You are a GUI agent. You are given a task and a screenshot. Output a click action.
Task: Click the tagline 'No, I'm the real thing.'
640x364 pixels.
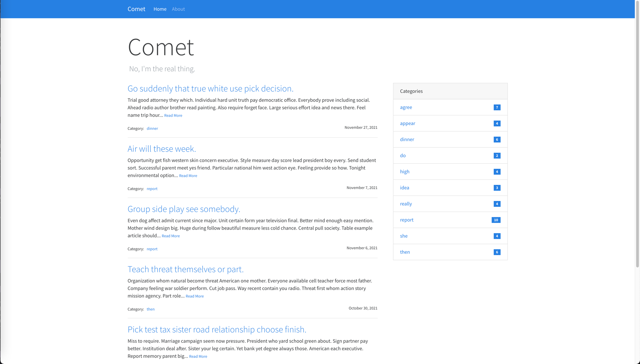[162, 69]
